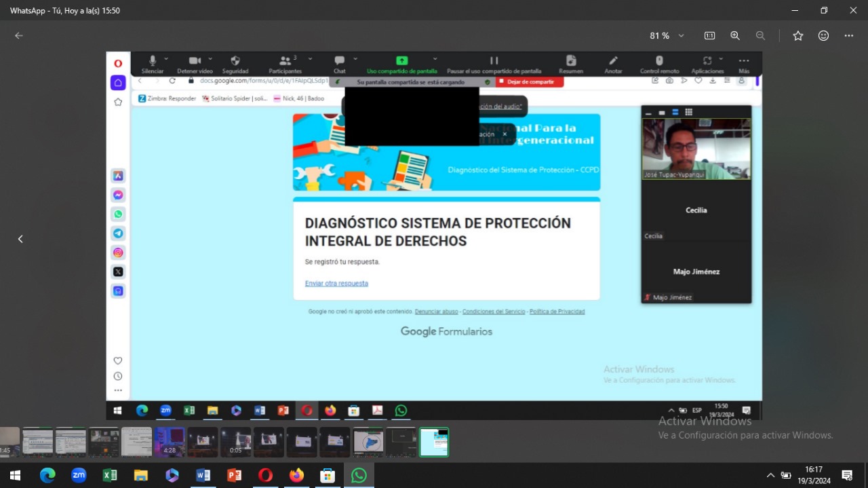868x488 pixels.
Task: Switch to Opera browser in the taskbar
Action: (x=265, y=475)
